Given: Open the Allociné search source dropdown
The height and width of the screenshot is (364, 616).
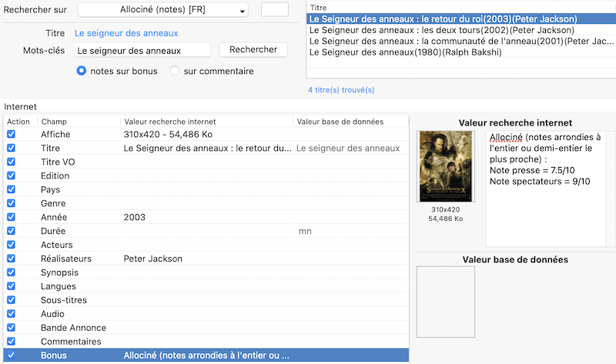Looking at the screenshot, I should coord(163,10).
